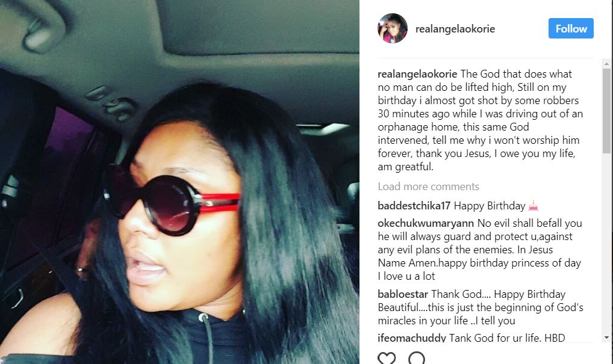Visit okechukwumaryann's profile from comment
613x364 pixels.
(x=426, y=223)
